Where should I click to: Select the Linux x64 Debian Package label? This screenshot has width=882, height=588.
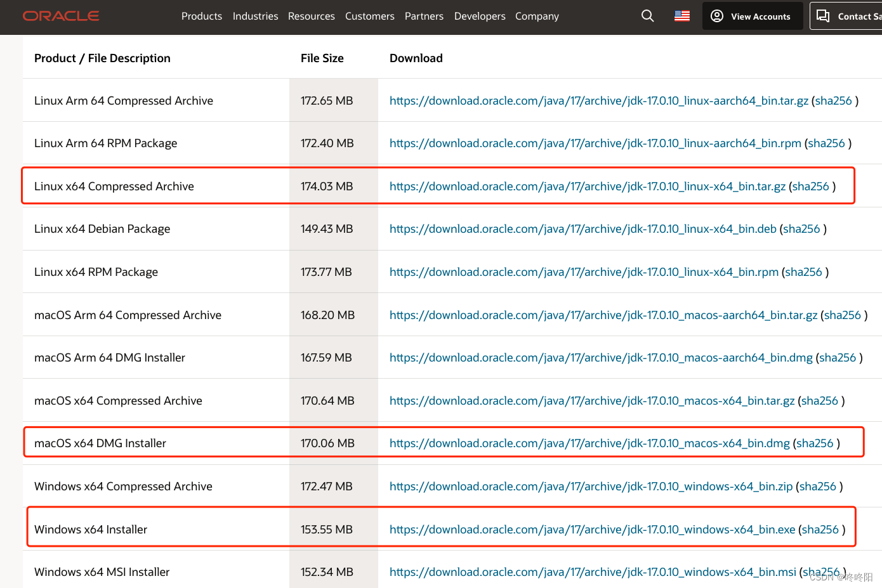tap(102, 229)
